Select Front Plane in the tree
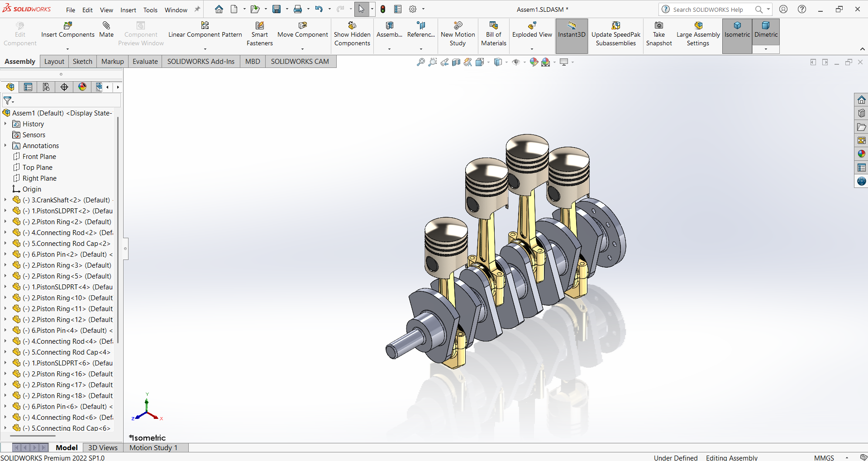 39,156
